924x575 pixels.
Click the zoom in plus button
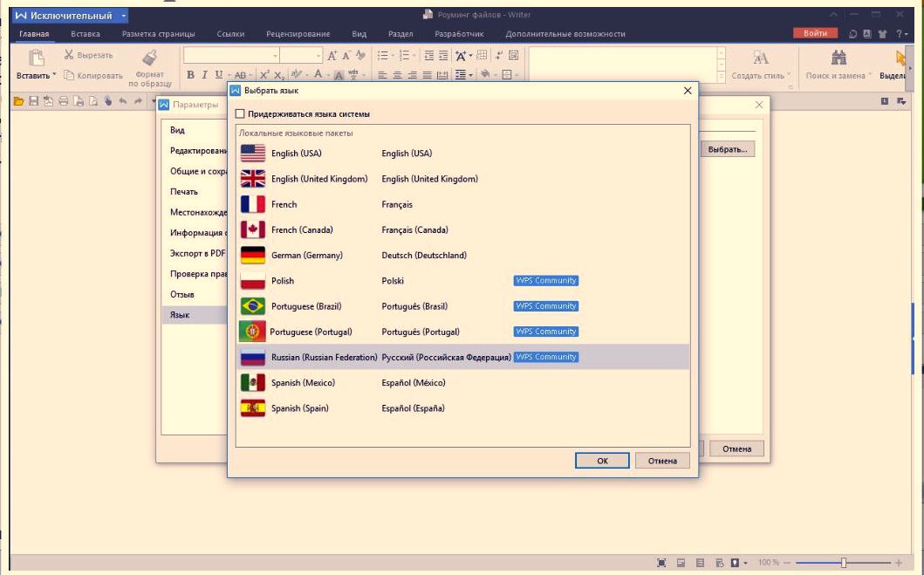(899, 563)
